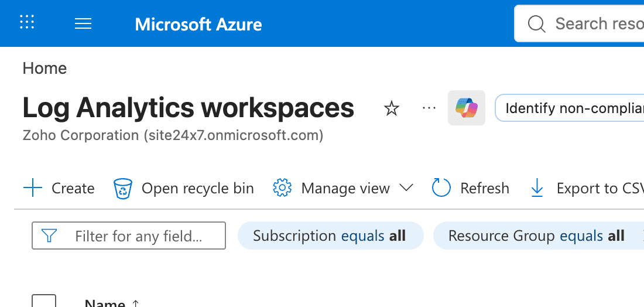Click the Microsoft Azure logo text
The width and height of the screenshot is (644, 307).
point(198,24)
